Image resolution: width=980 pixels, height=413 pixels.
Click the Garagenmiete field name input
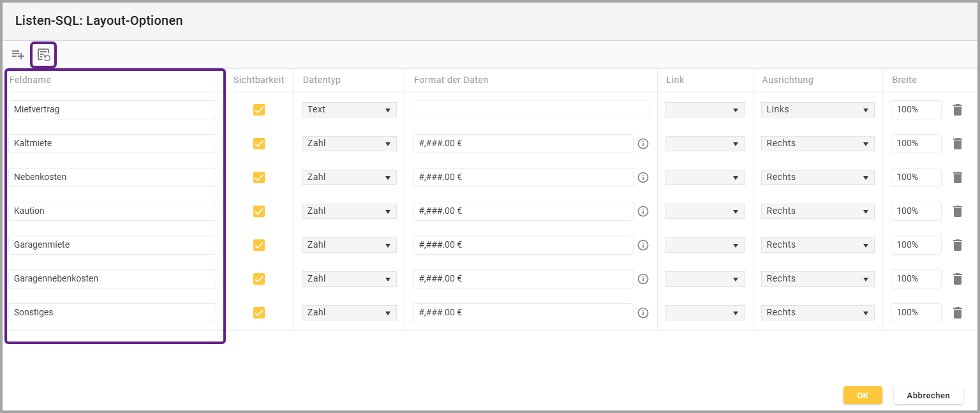coord(112,245)
